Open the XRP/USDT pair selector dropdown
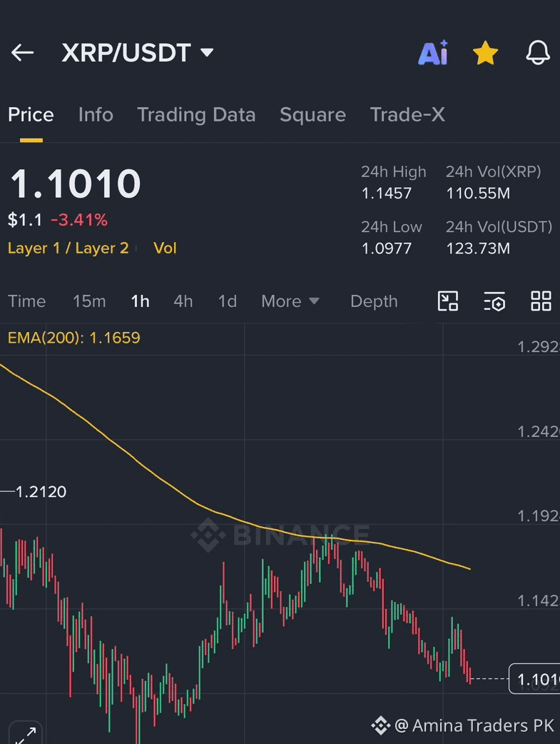This screenshot has width=560, height=744. (138, 53)
